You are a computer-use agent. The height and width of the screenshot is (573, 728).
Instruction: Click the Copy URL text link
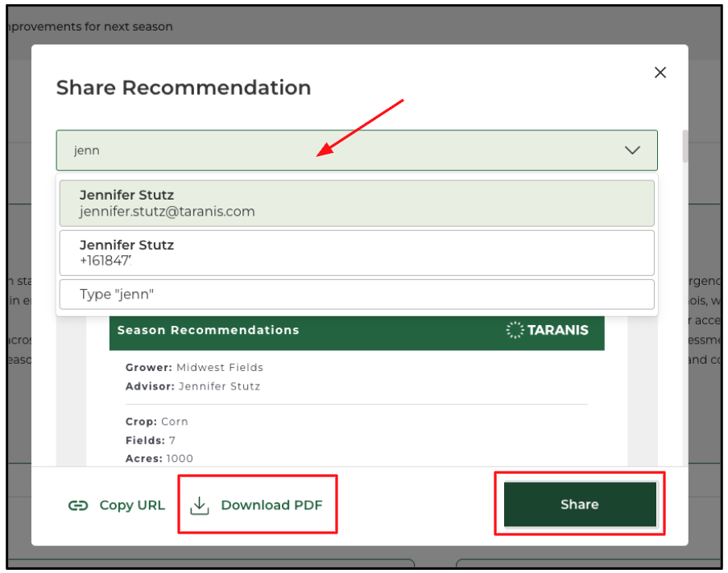(x=131, y=505)
